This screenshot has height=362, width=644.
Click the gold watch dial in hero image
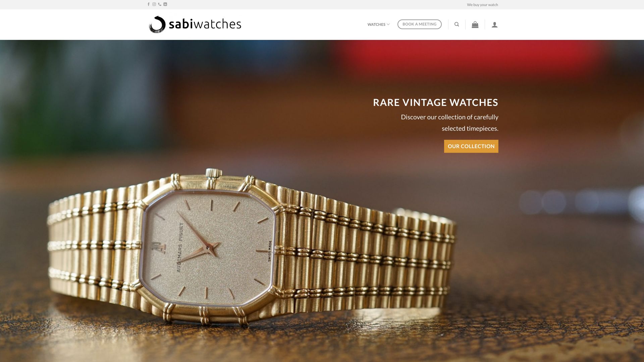[209, 247]
